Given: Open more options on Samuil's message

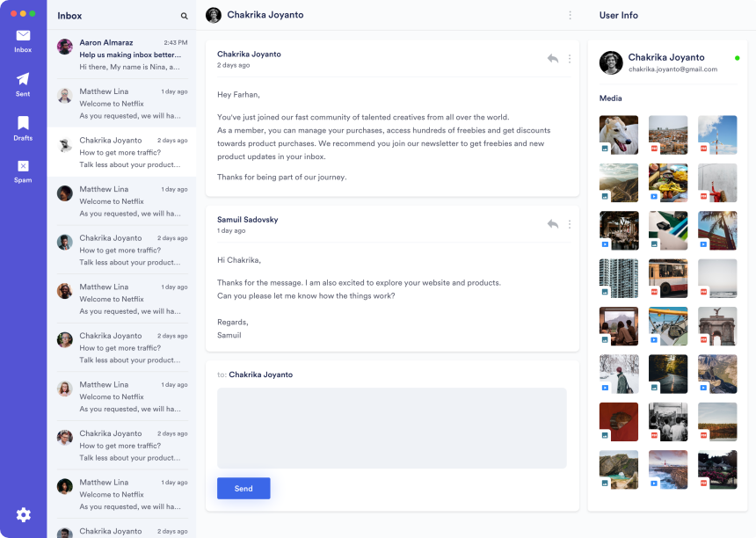Looking at the screenshot, I should [570, 224].
